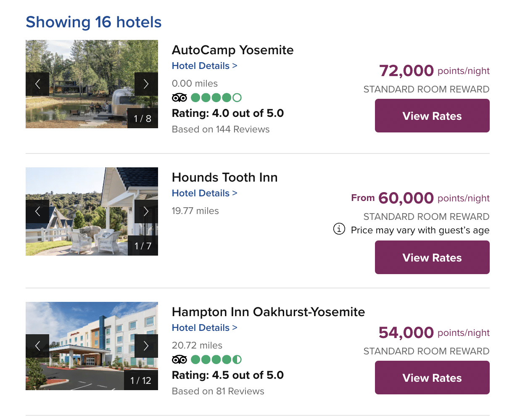
Task: Click the AutoCamp Yosemite hotel photo
Action: coord(92,59)
